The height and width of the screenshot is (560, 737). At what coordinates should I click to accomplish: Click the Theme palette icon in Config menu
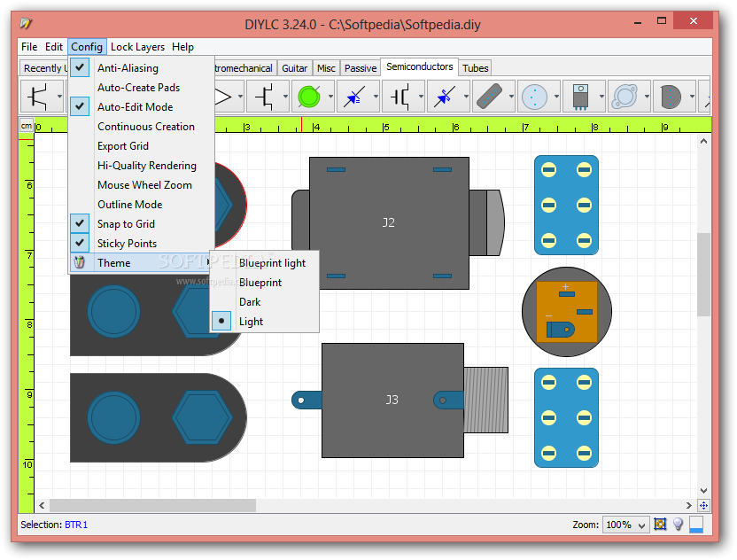(80, 262)
